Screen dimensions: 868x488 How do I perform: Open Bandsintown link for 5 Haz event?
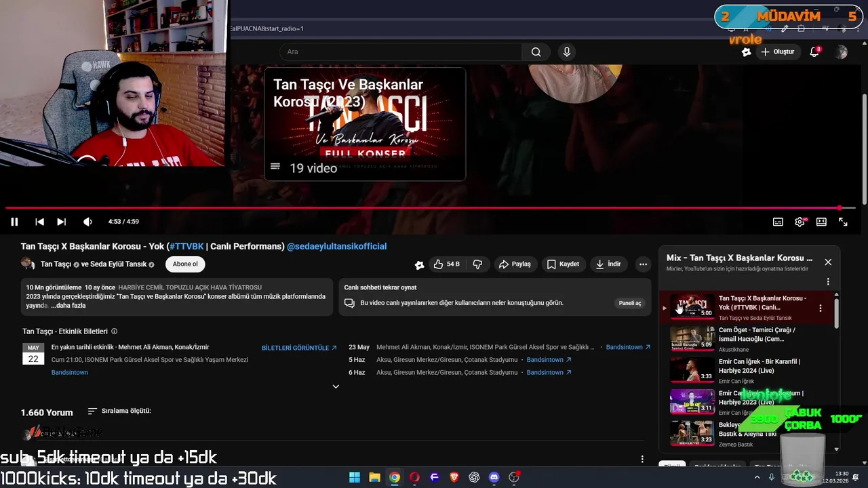pos(549,360)
